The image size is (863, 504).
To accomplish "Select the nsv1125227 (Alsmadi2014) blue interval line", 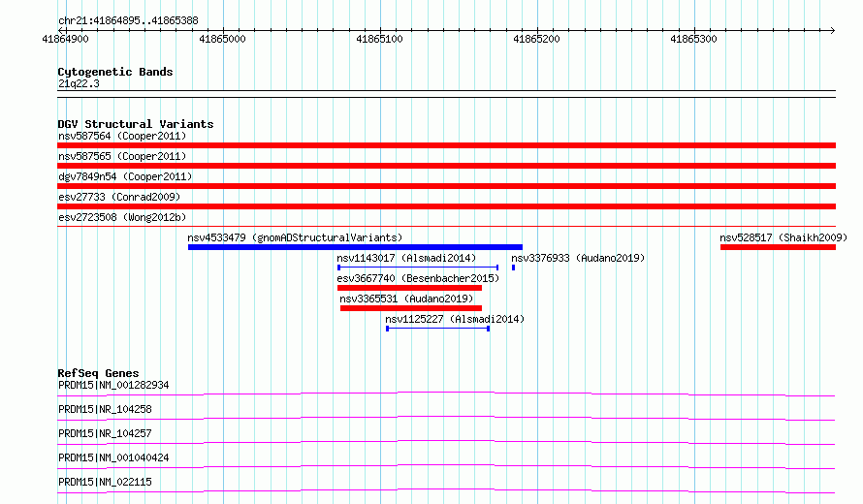I will coord(438,329).
